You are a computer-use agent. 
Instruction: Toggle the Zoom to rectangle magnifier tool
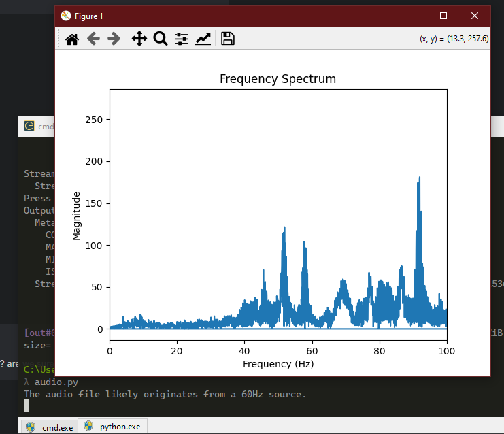[x=160, y=39]
